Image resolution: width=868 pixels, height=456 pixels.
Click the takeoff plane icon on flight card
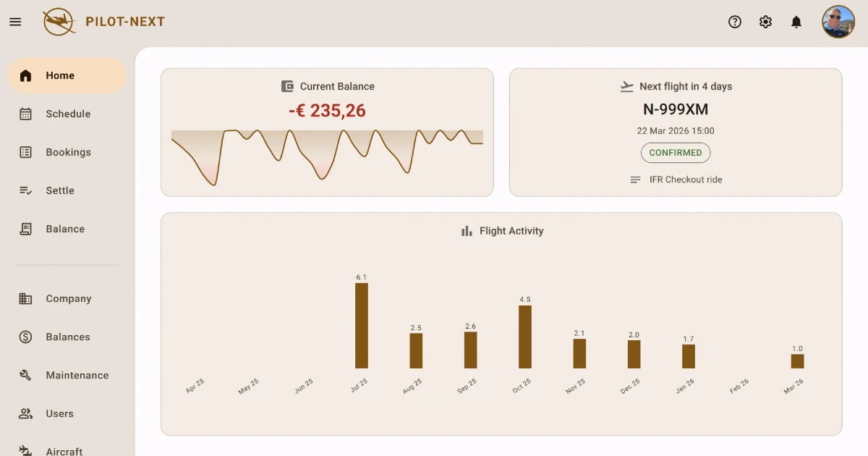tap(627, 86)
